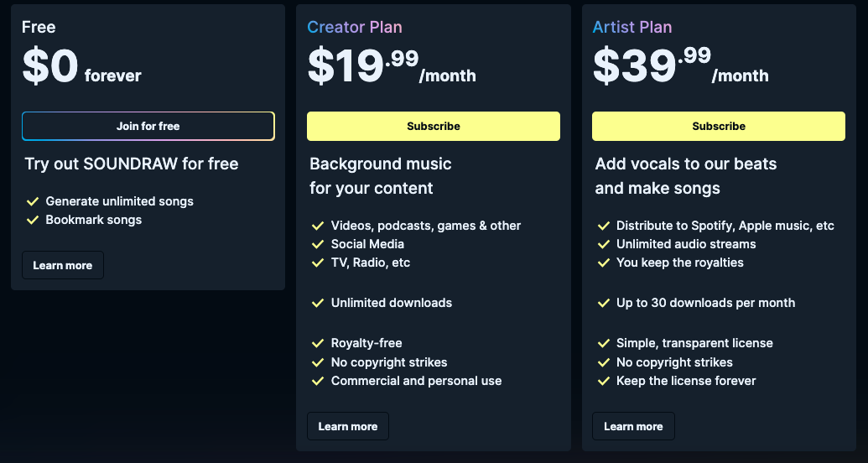
Task: Open Learn more under the Creator Plan
Action: pyautogui.click(x=348, y=427)
